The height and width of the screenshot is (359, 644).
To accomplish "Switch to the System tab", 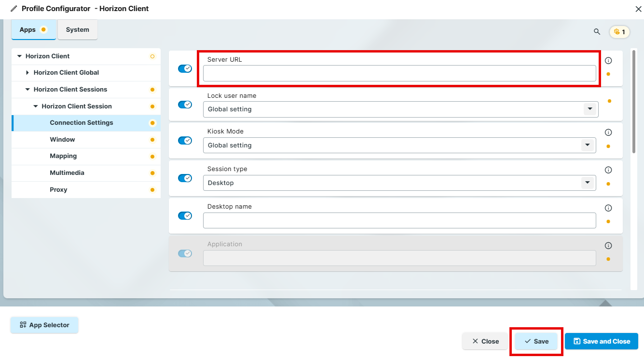I will coord(77,29).
